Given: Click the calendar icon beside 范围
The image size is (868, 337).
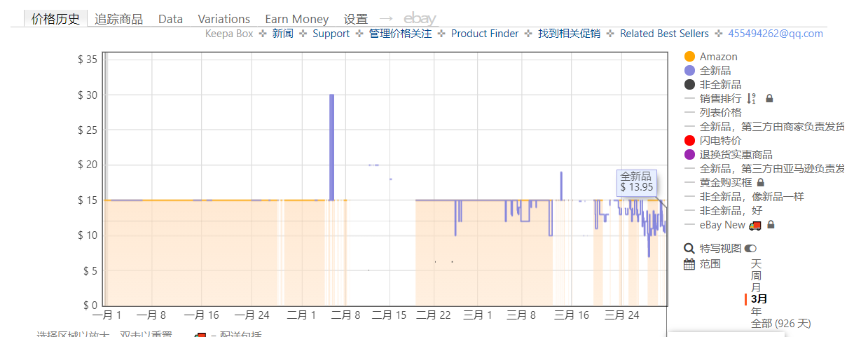Looking at the screenshot, I should coord(689,264).
